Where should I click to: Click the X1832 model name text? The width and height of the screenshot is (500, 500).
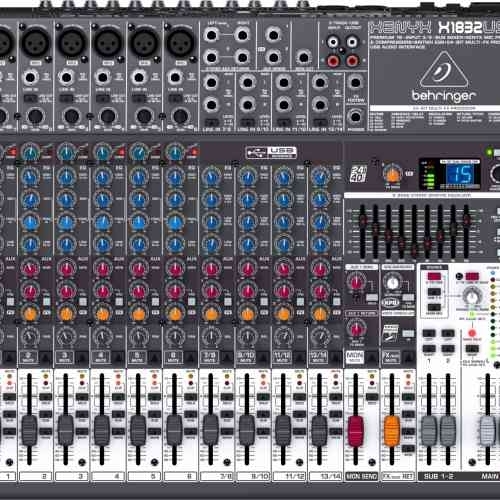point(459,28)
